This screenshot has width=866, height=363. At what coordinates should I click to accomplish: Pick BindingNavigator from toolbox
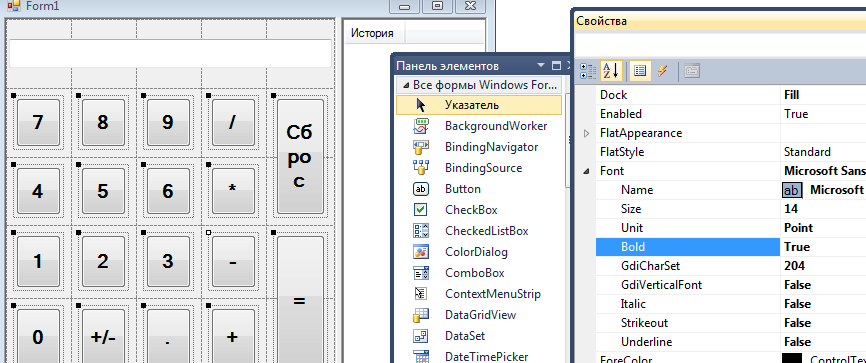click(x=479, y=147)
